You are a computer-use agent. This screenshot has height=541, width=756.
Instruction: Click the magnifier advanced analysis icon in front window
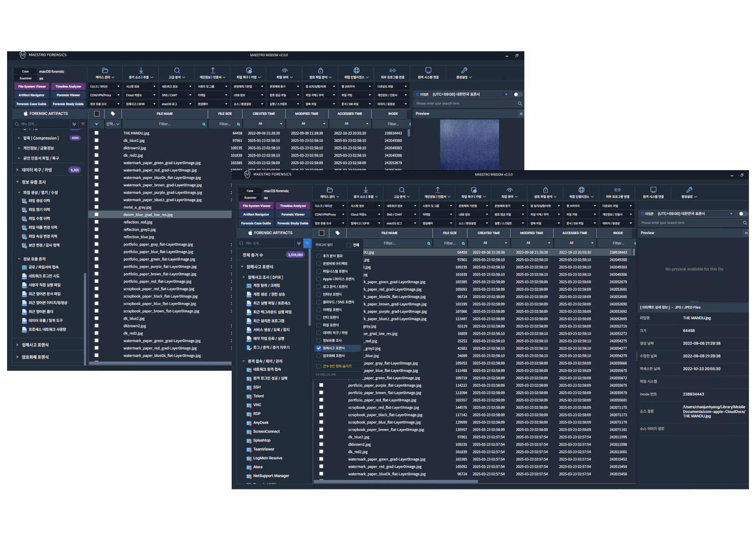[402, 190]
